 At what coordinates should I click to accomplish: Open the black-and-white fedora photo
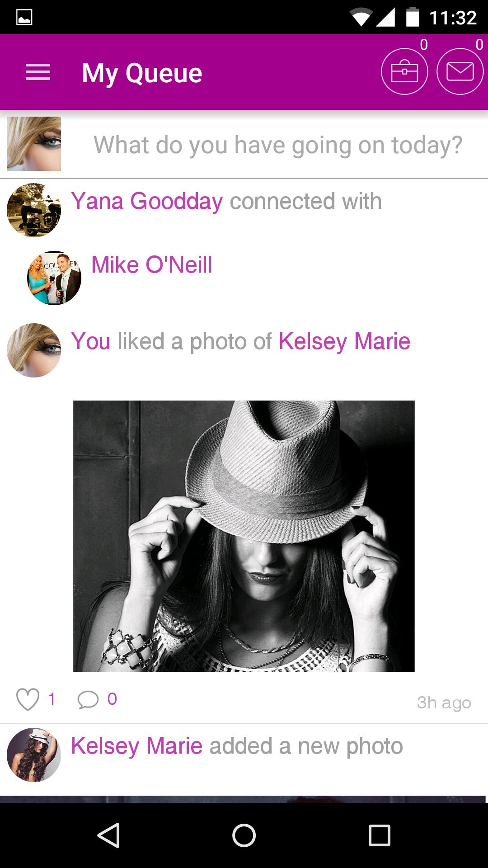[x=244, y=536]
